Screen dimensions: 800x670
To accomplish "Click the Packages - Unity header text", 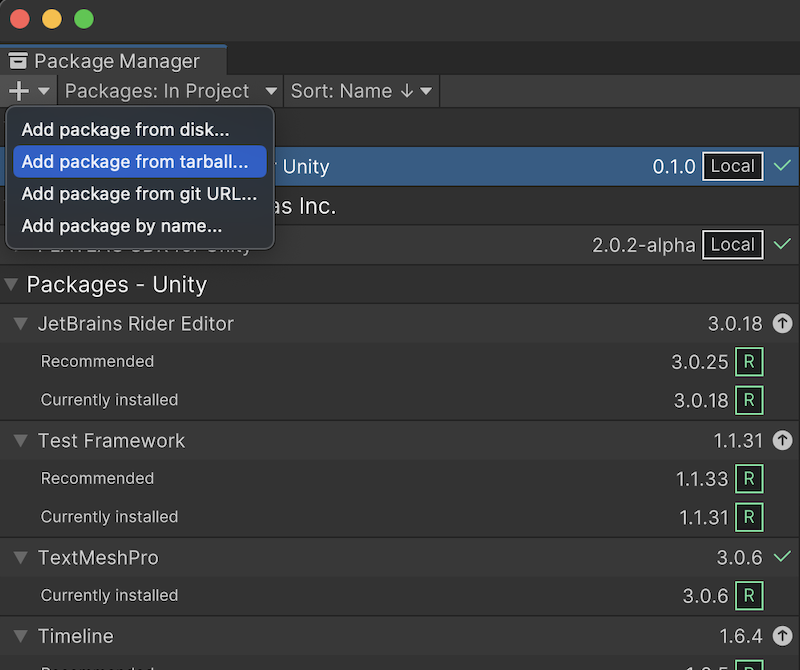I will tap(117, 284).
